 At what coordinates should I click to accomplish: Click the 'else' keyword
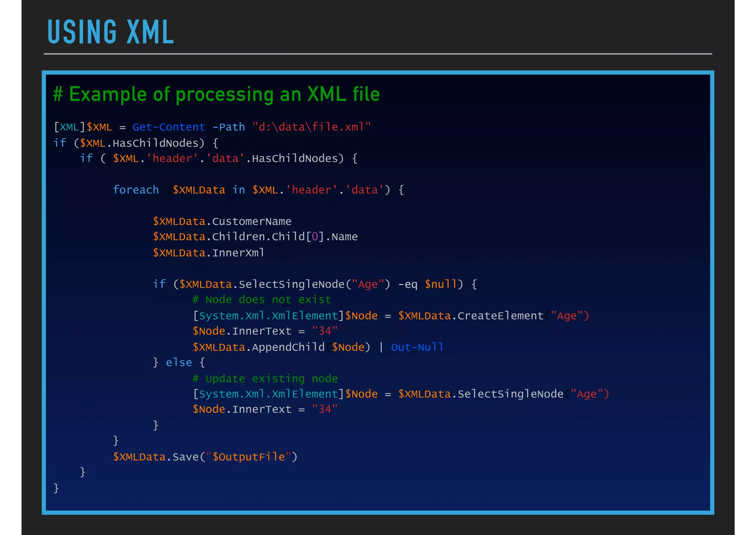pyautogui.click(x=179, y=362)
